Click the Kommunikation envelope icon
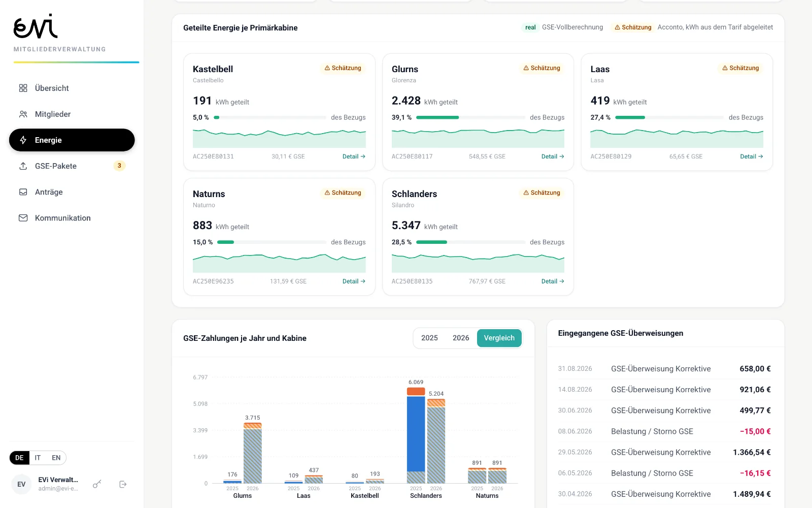 [x=23, y=217]
